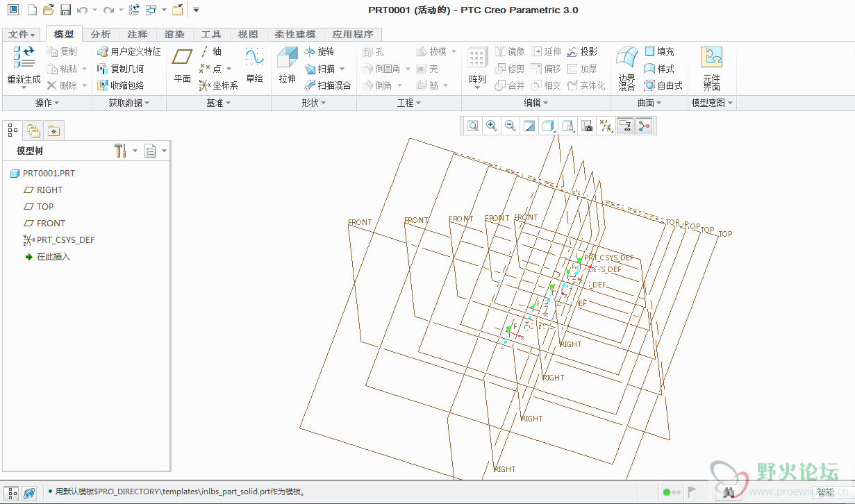This screenshot has height=504, width=855.
Task: Toggle spin center display icon
Action: pos(645,126)
